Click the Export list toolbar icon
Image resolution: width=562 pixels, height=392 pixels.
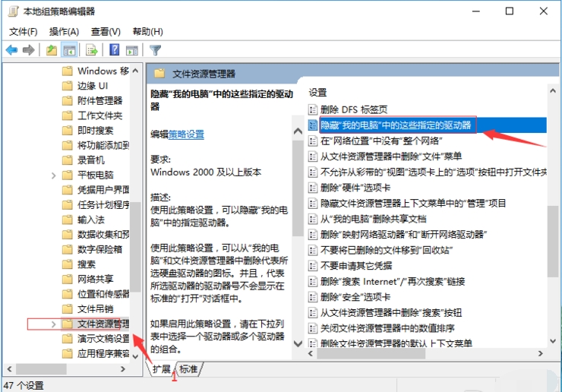click(92, 50)
